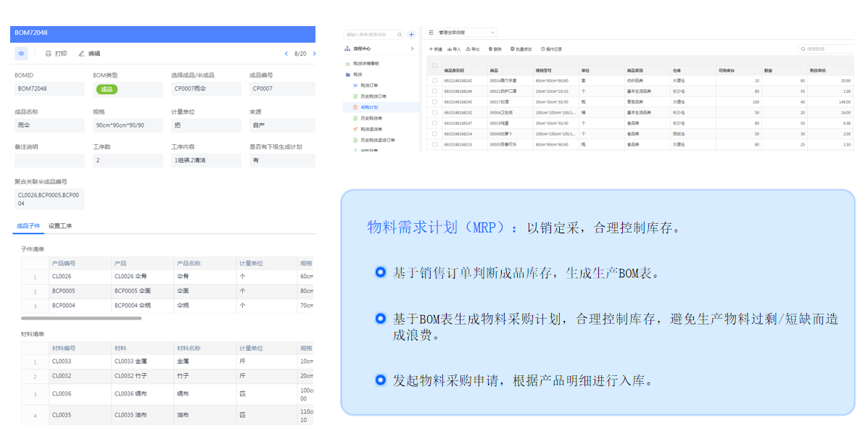The width and height of the screenshot is (868, 439).
Task: Switch to the 设置工序 tab
Action: [x=59, y=226]
